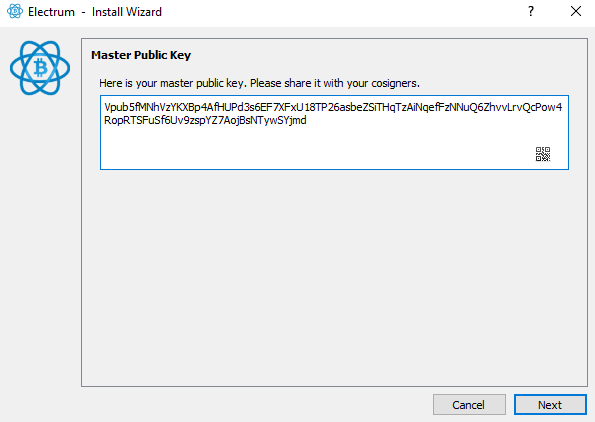Proceed with the Next button
Image resolution: width=595 pixels, height=422 pixels.
[x=550, y=405]
